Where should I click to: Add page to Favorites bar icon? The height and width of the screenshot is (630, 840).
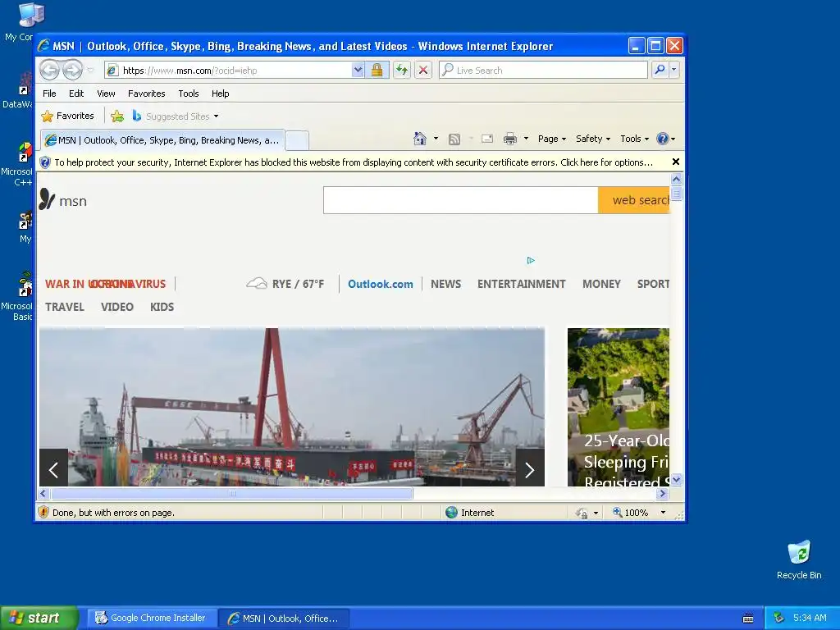(x=117, y=116)
